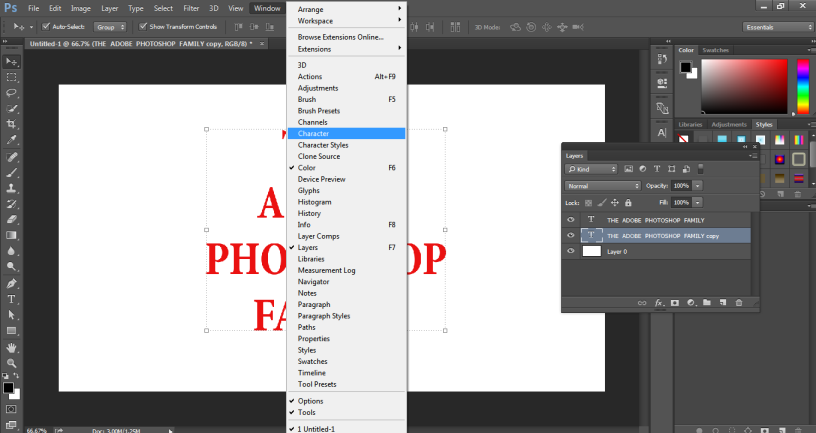Viewport: 816px width, 433px height.
Task: Hide THE ADOBE PHOTOSHOP FAMILY copy layer eye
Action: coord(570,236)
